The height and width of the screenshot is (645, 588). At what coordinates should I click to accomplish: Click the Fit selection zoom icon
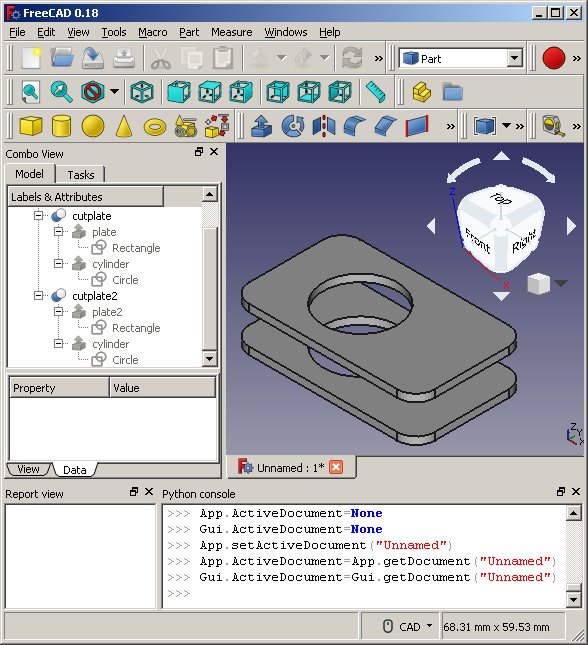pos(62,92)
